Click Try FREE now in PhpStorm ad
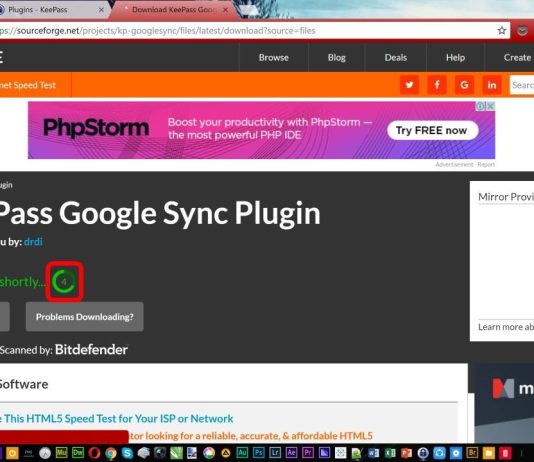 coord(433,130)
